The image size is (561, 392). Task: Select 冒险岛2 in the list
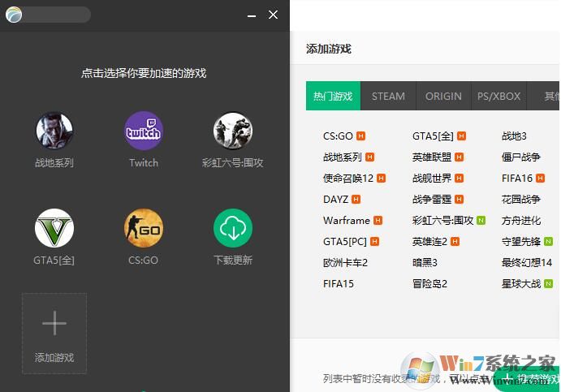[x=429, y=284]
